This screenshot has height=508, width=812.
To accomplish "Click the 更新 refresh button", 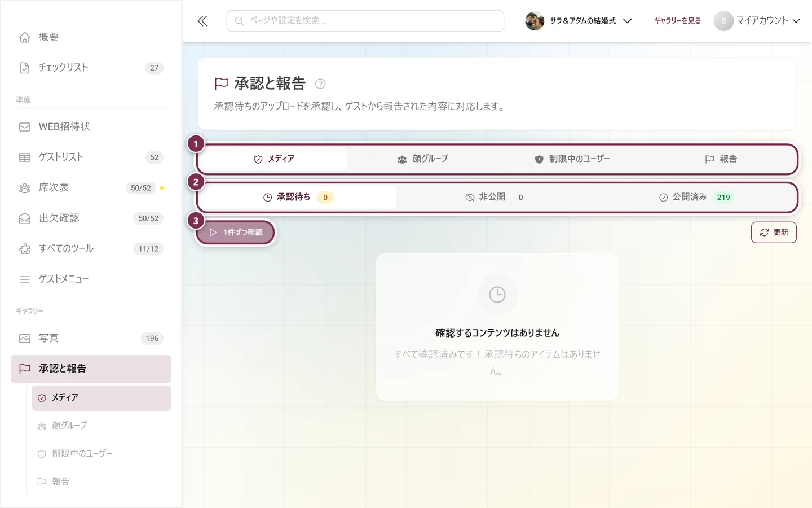I will point(774,233).
